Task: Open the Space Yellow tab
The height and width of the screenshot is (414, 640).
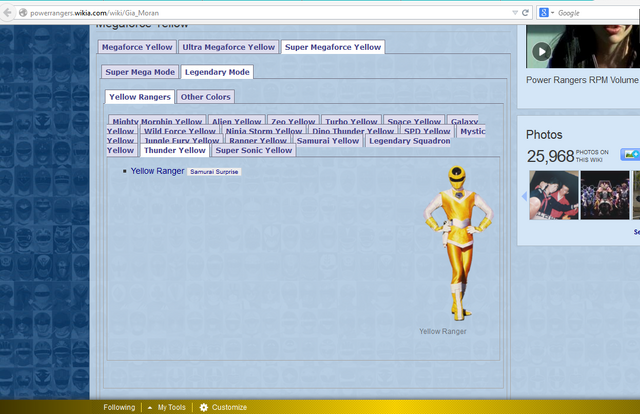Action: [414, 121]
